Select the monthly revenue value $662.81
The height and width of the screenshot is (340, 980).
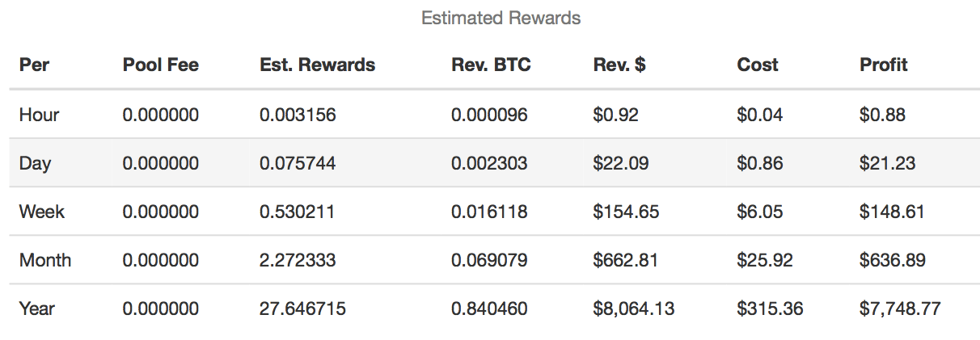(x=625, y=260)
